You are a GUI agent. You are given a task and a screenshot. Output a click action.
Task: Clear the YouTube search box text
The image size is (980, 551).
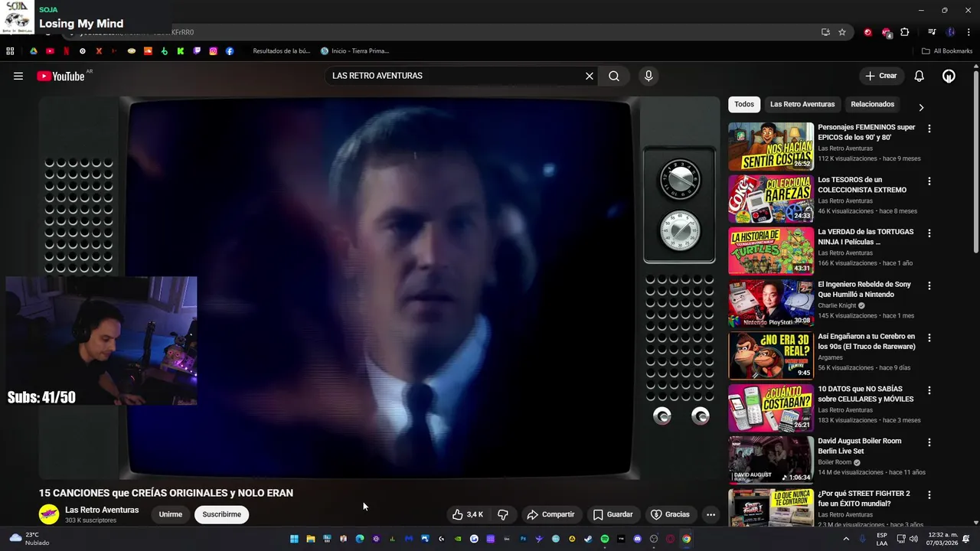(590, 76)
